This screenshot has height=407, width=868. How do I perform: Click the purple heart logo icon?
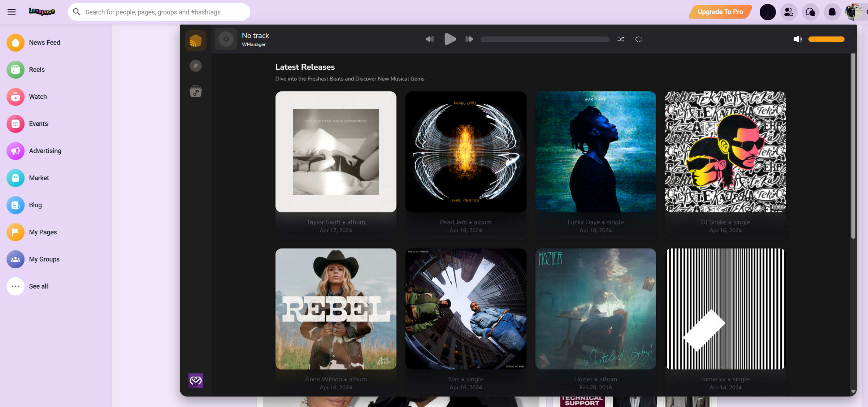(x=196, y=381)
